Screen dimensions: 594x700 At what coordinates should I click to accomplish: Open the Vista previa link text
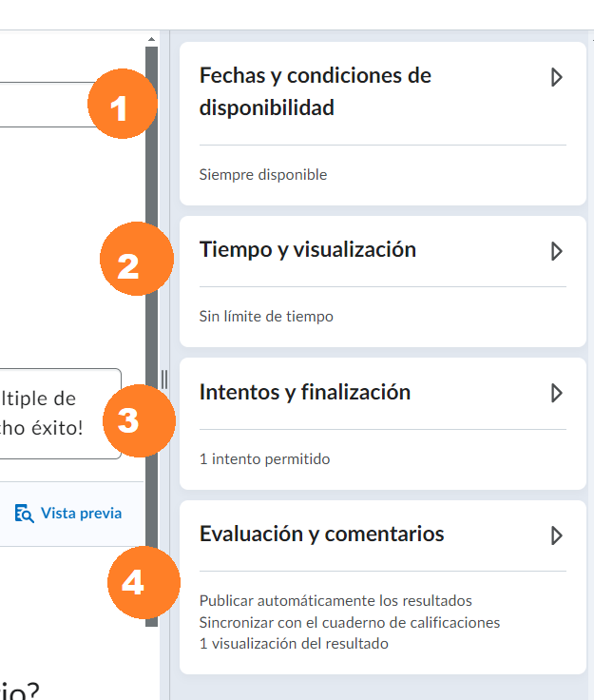81,514
